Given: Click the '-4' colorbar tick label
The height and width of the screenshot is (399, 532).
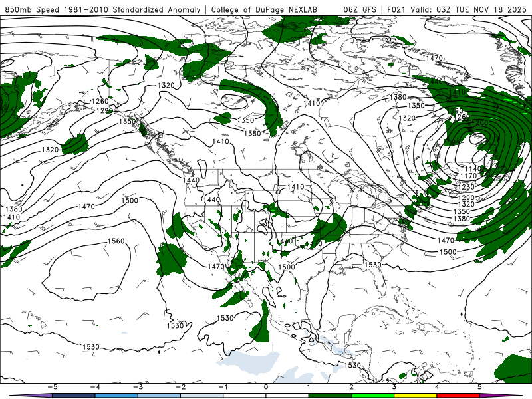Looking at the screenshot, I should (94, 387).
